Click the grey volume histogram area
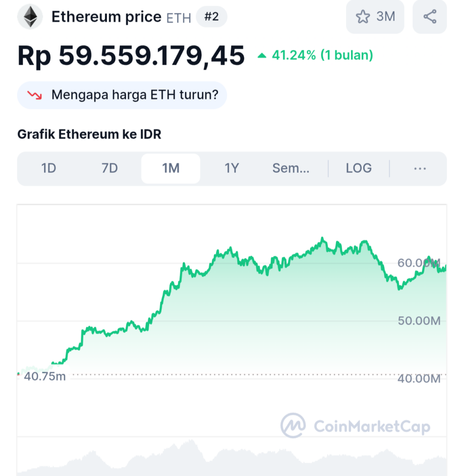Image resolution: width=464 pixels, height=476 pixels. [232, 458]
